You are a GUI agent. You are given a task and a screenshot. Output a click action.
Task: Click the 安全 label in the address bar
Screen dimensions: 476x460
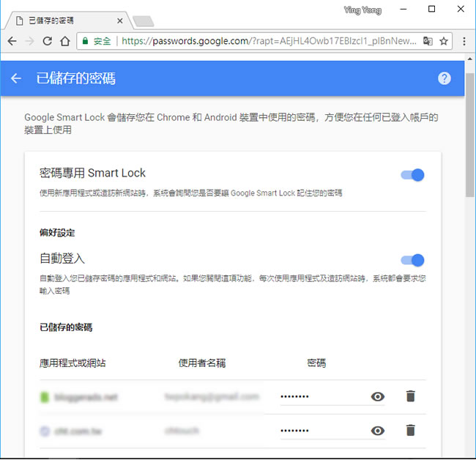[x=102, y=41]
